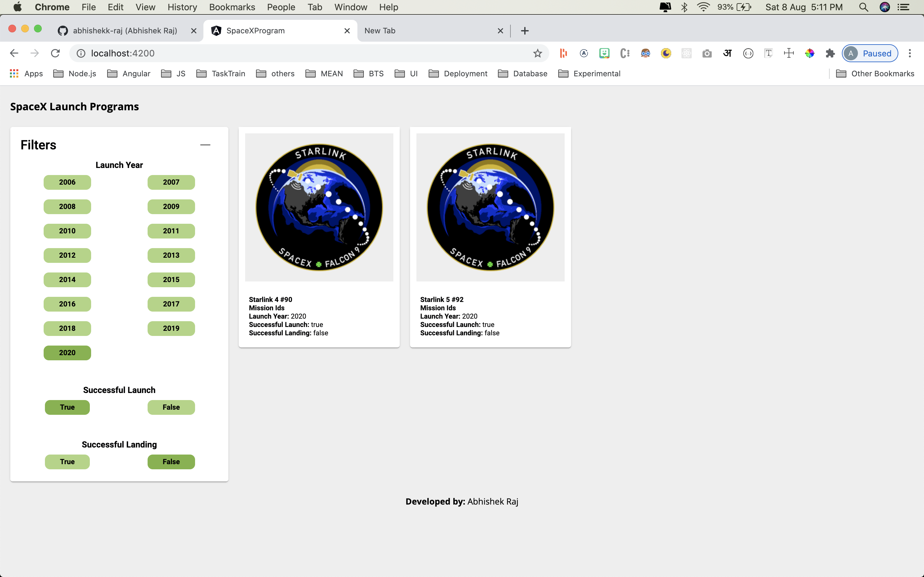This screenshot has width=924, height=577.
Task: Open Chrome three-dot menu
Action: (x=910, y=54)
